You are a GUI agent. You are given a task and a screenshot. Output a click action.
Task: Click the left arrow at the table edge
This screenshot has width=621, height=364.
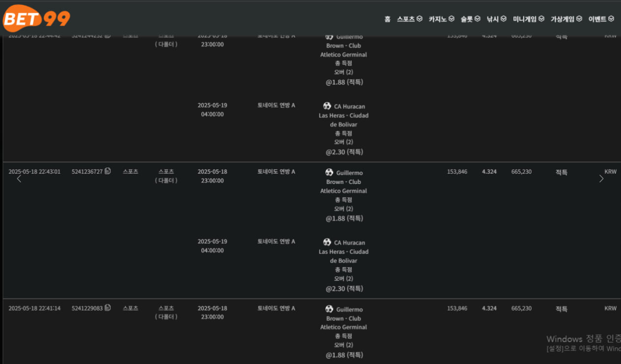(x=19, y=179)
